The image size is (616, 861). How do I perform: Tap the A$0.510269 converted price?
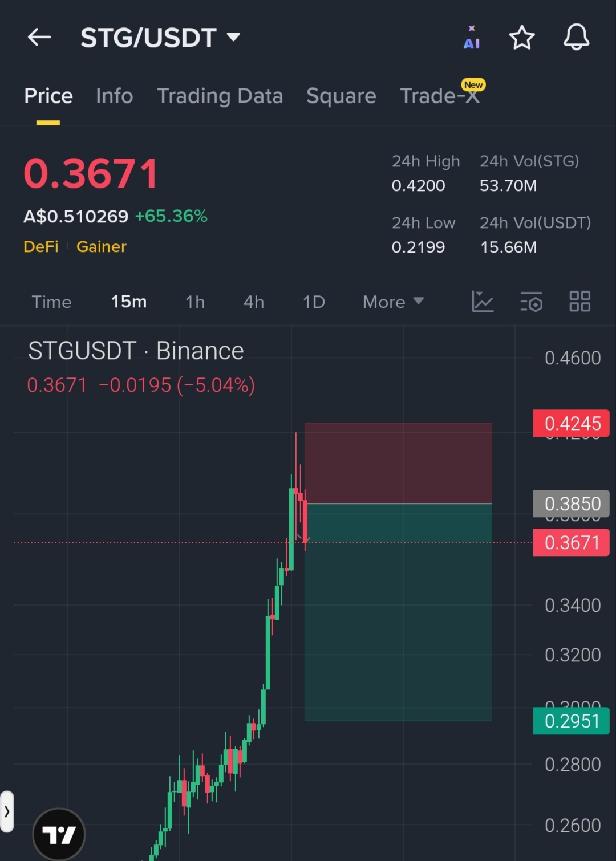(76, 216)
